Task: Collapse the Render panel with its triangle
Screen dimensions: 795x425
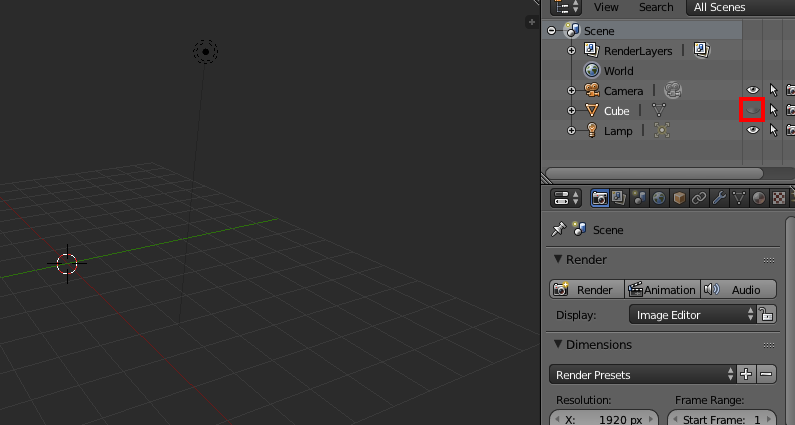Action: pos(558,259)
